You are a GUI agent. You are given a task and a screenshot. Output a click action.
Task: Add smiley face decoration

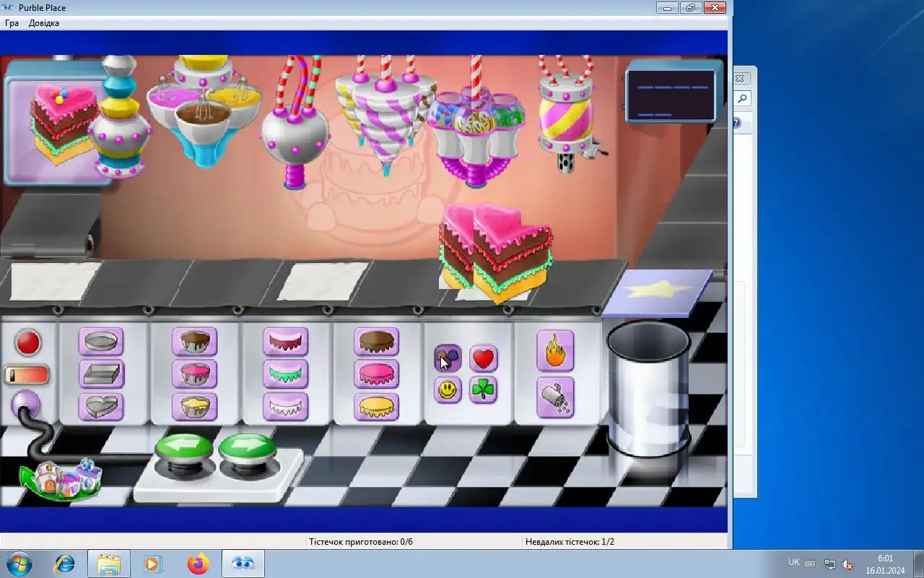tap(448, 390)
